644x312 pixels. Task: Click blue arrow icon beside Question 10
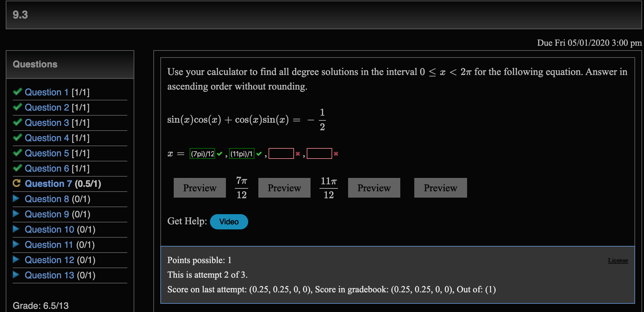coord(16,229)
